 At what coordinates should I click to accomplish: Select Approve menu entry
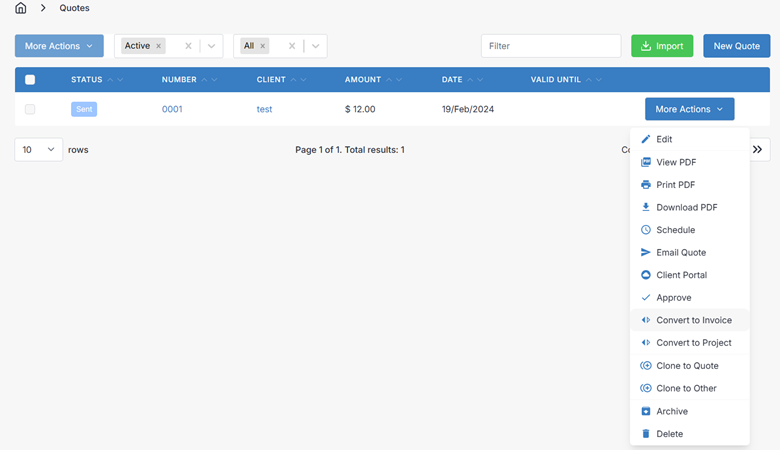[689, 297]
